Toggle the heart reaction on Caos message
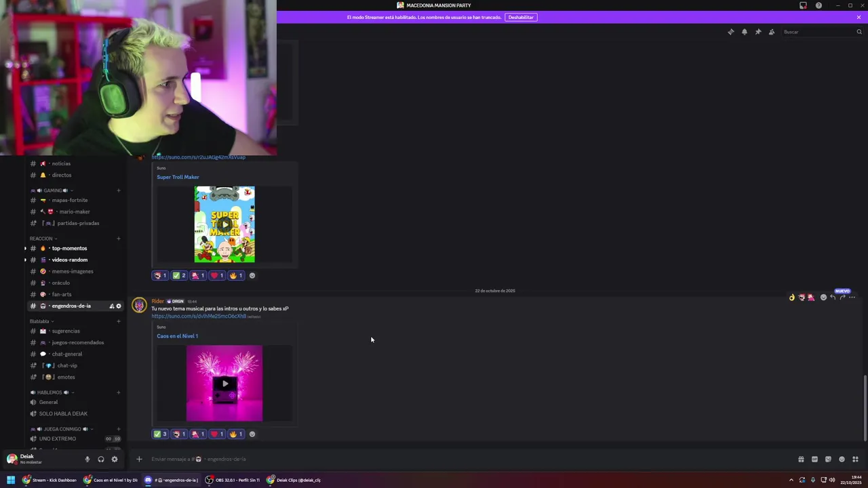 pos(217,434)
